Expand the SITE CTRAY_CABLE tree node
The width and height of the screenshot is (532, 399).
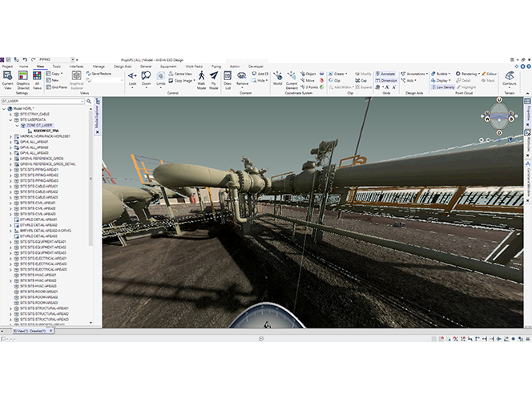(10, 114)
